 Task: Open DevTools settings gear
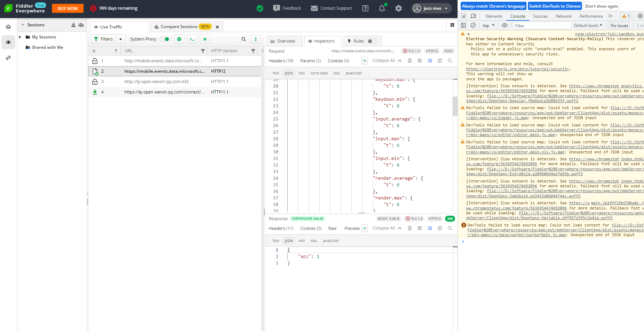click(640, 16)
